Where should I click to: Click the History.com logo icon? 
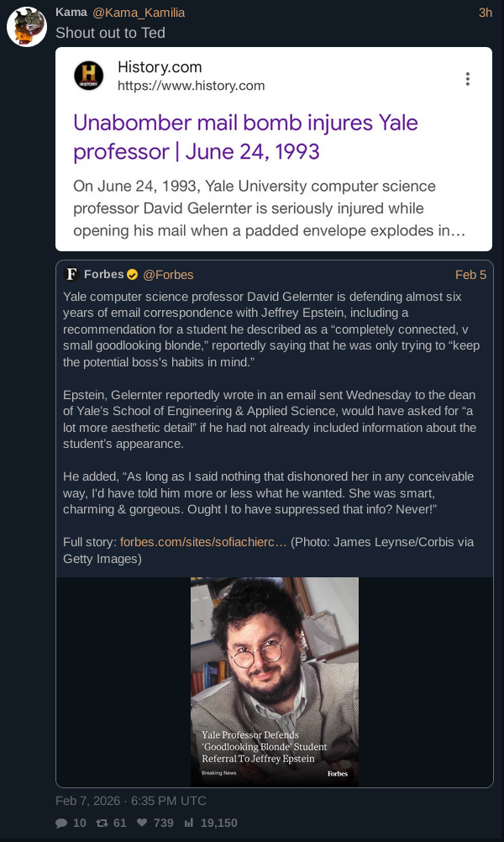[x=89, y=76]
